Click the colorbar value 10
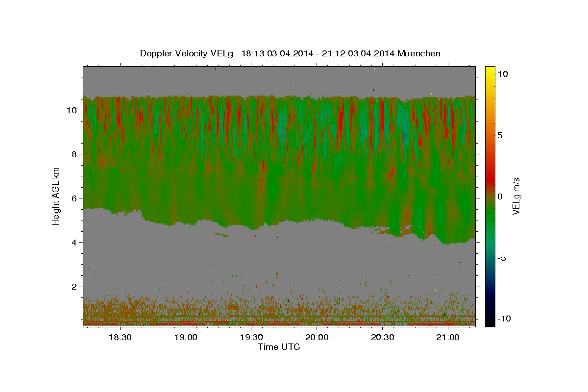588x392 pixels. 502,73
